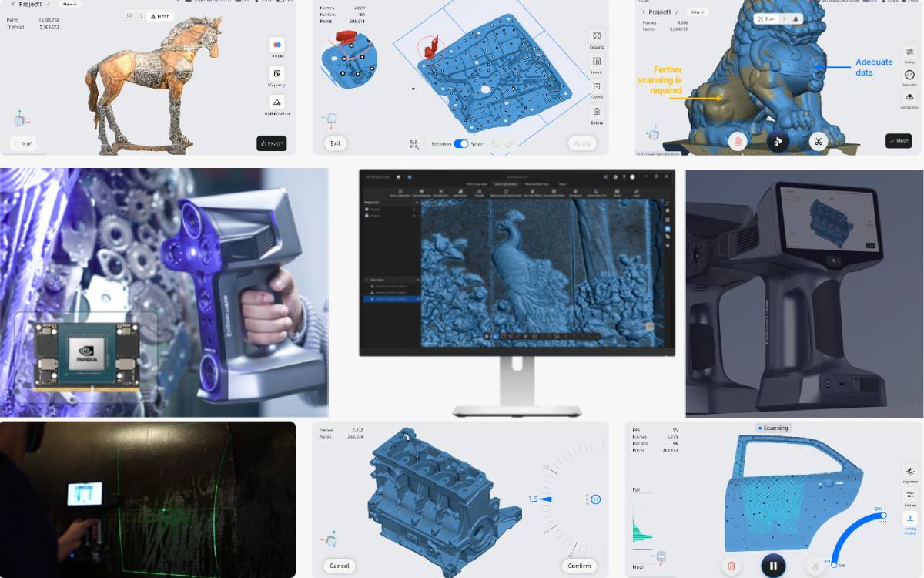Screen dimensions: 924x578
Task: Click the Expand icon in the marker editor
Action: coord(596,35)
